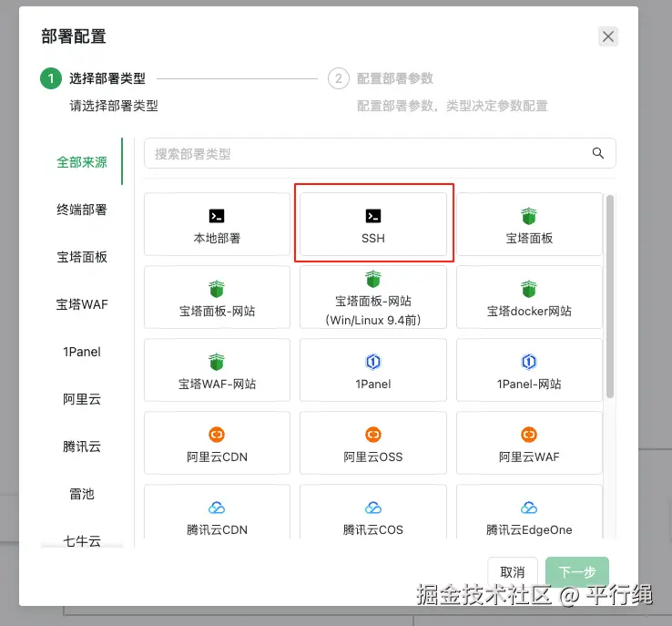672x626 pixels.
Task: Click the cloud icon above 腾讯云COS
Action: click(x=372, y=508)
